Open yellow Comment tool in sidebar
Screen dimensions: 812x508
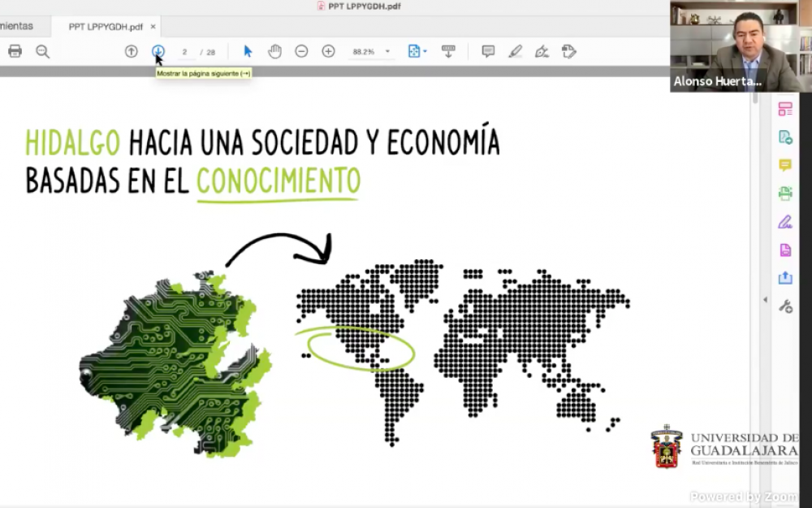point(785,165)
